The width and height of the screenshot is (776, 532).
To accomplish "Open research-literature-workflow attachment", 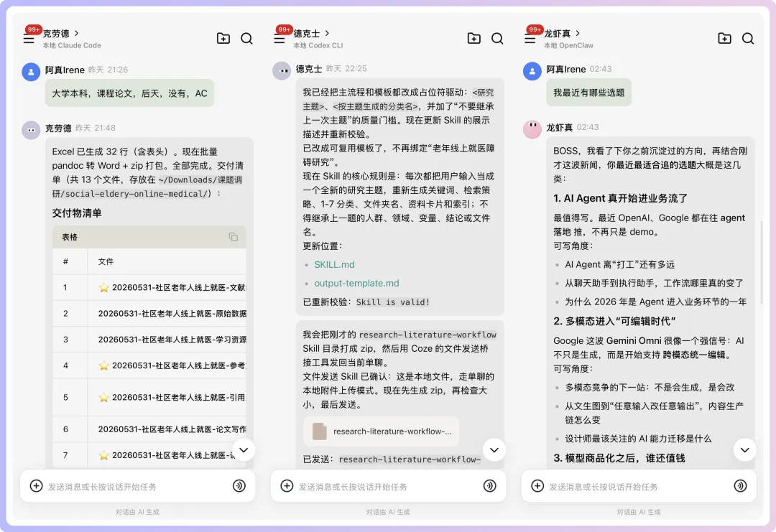I will pyautogui.click(x=381, y=431).
